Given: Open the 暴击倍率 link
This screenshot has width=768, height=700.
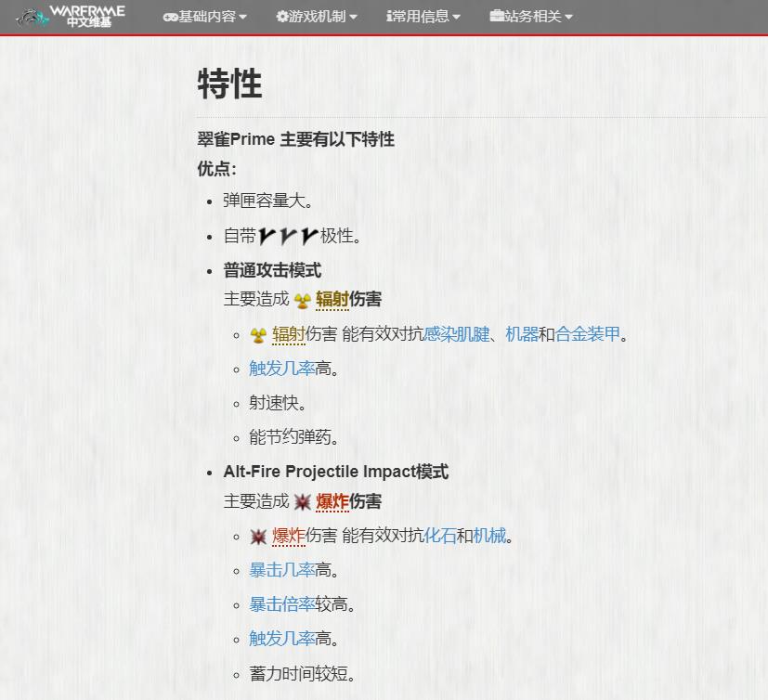Looking at the screenshot, I should coord(281,605).
